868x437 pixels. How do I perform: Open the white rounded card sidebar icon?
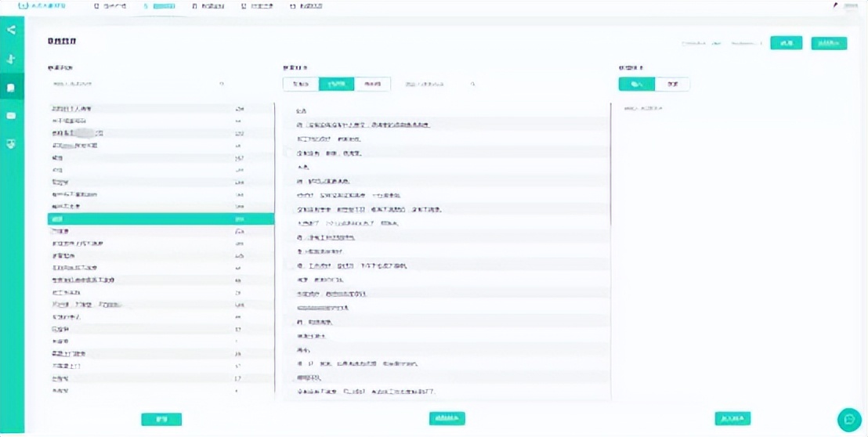point(12,116)
